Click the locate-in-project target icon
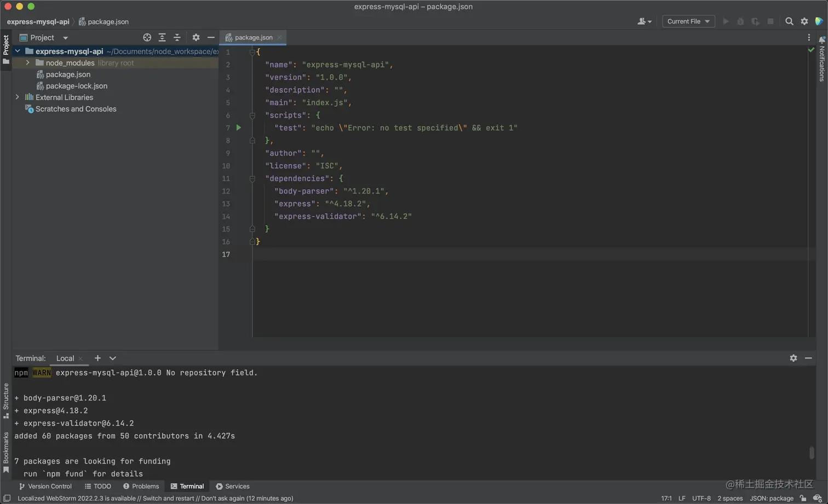Screen dimensions: 828x504 pos(147,38)
